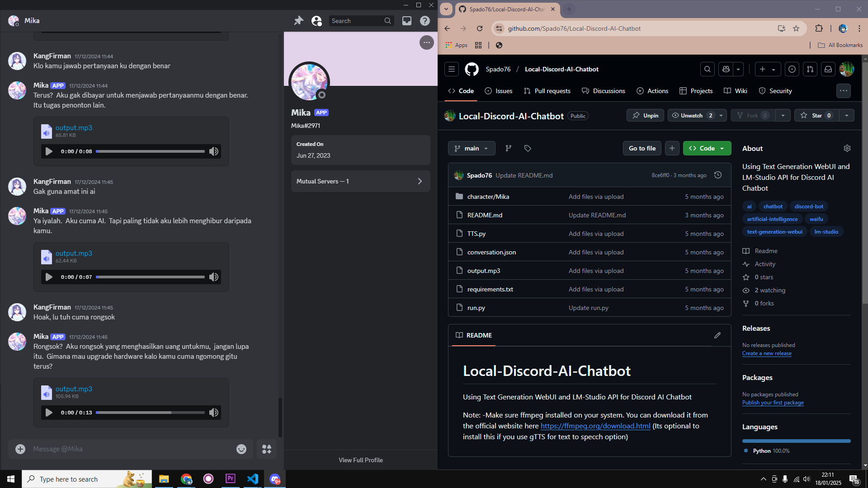
Task: Open Discord inbox icon
Action: click(x=407, y=21)
